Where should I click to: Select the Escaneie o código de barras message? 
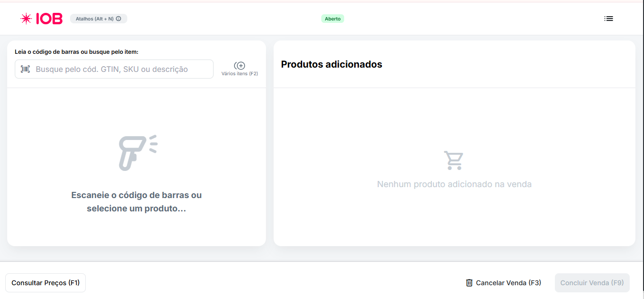click(x=137, y=201)
